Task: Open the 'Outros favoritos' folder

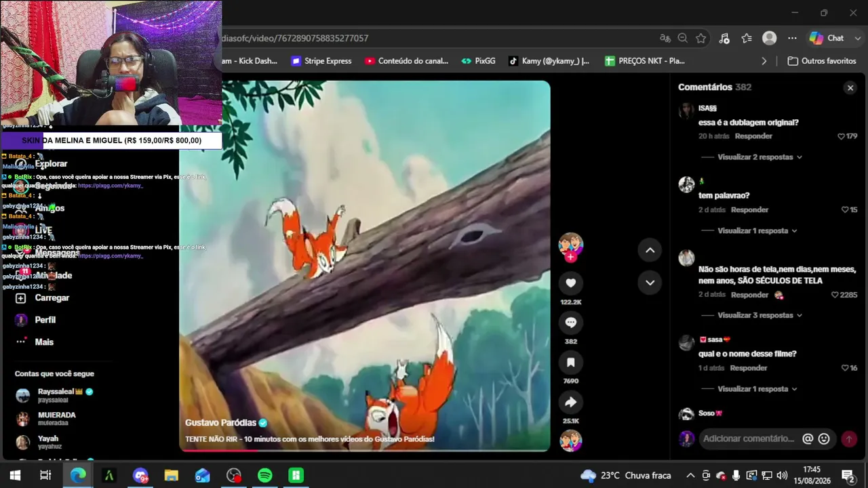Action: coord(822,61)
